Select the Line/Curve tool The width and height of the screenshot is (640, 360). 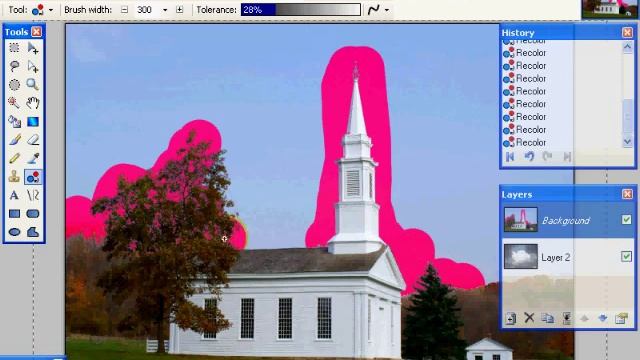point(33,195)
